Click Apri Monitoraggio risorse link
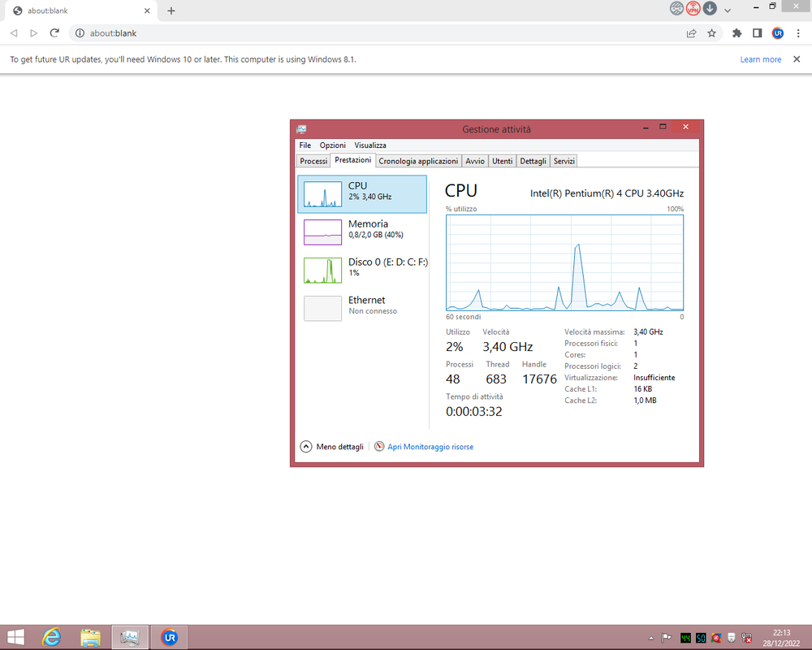The image size is (812, 650). (430, 447)
